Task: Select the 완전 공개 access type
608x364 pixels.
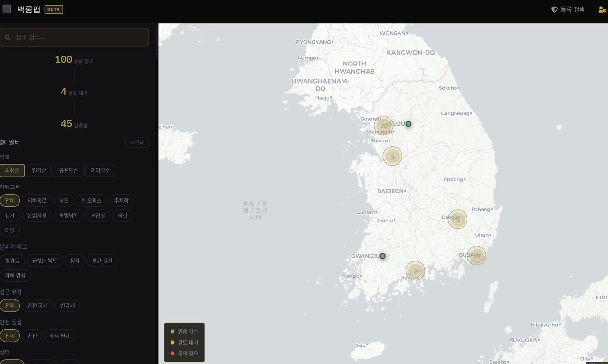Action: 38,306
